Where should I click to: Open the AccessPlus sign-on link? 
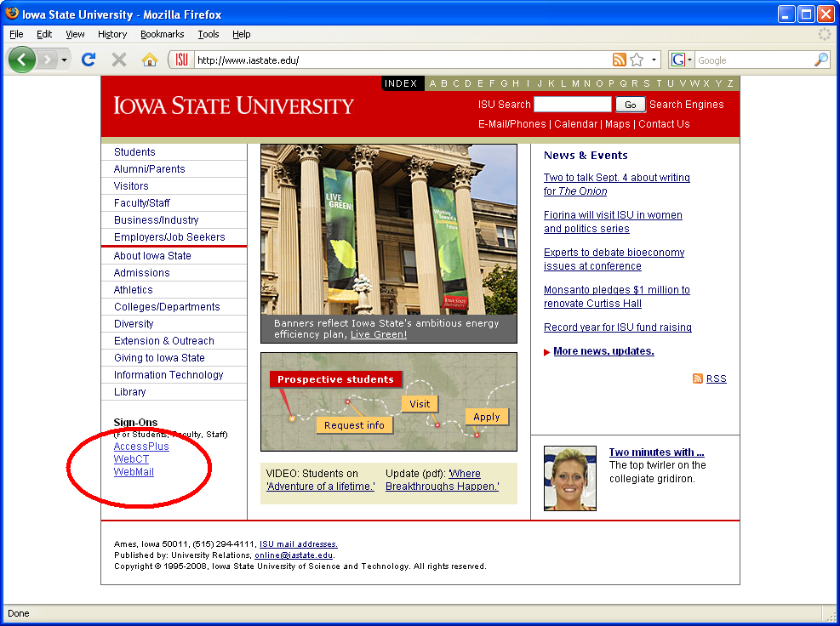[141, 447]
